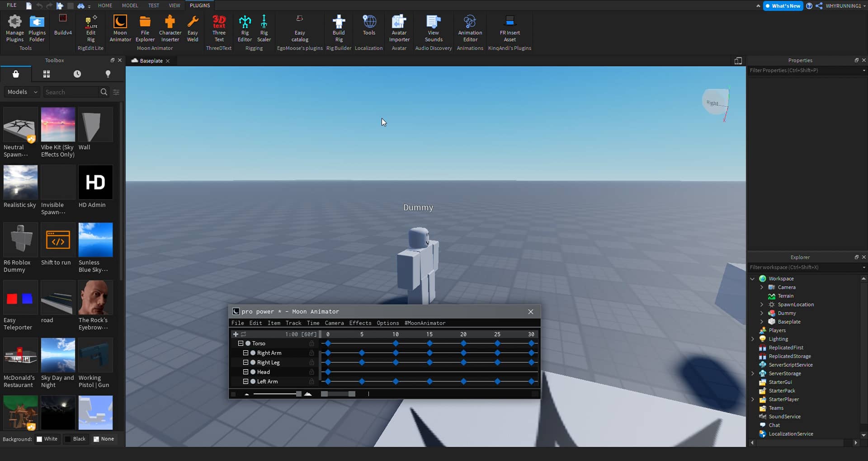Click the What's New button
Screen dimensions: 868x461
pos(783,6)
